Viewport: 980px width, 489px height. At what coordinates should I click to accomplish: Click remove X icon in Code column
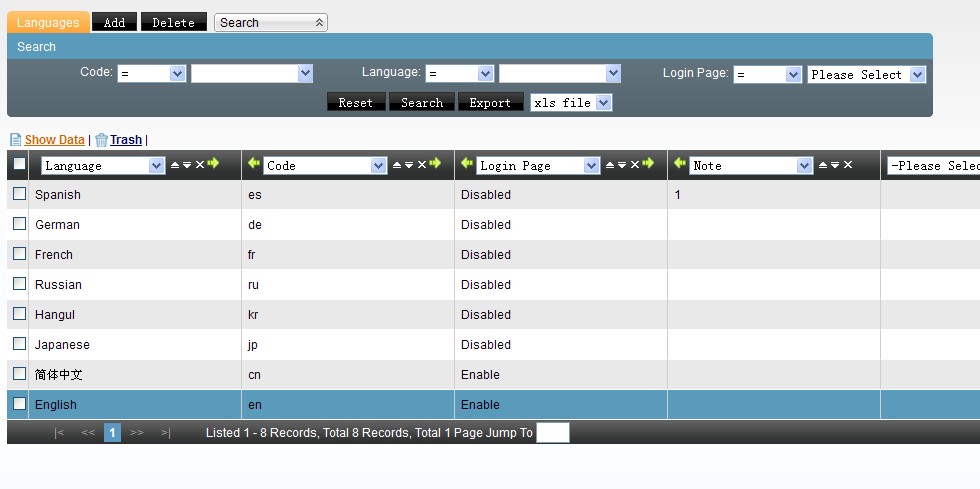[421, 165]
